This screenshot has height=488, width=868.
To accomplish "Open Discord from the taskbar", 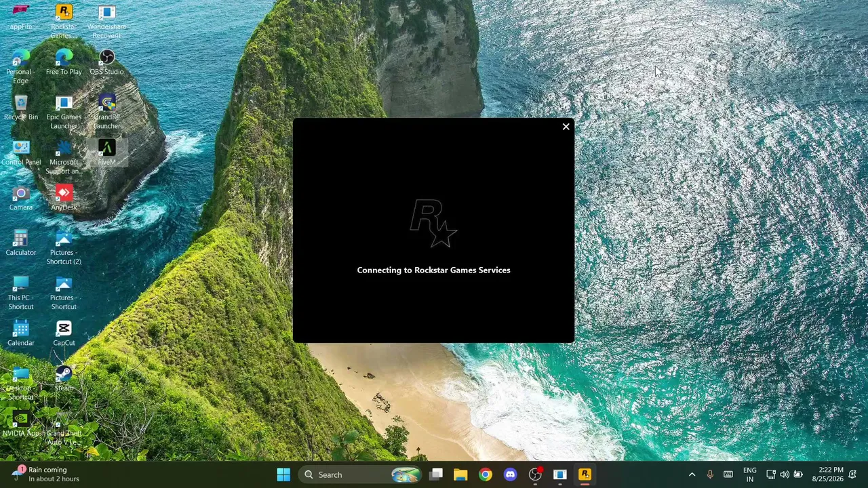I will [x=511, y=474].
